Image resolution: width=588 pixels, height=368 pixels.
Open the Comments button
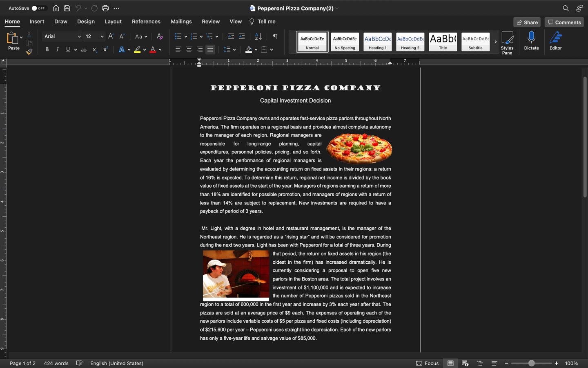564,22
